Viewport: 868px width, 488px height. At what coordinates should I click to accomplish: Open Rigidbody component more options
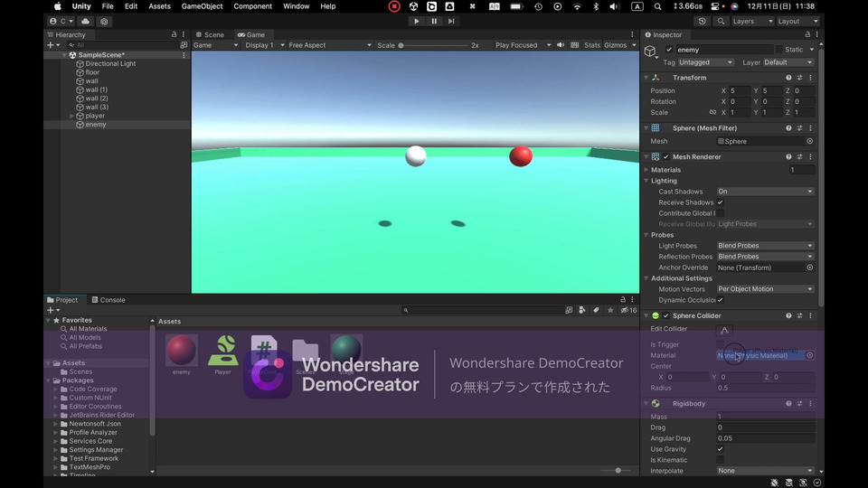click(x=810, y=403)
